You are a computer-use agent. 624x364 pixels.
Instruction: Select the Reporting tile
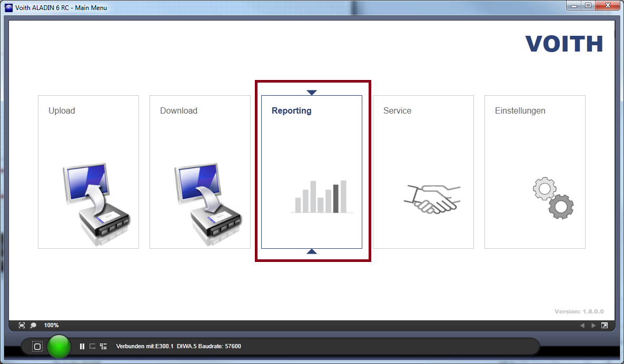(312, 171)
